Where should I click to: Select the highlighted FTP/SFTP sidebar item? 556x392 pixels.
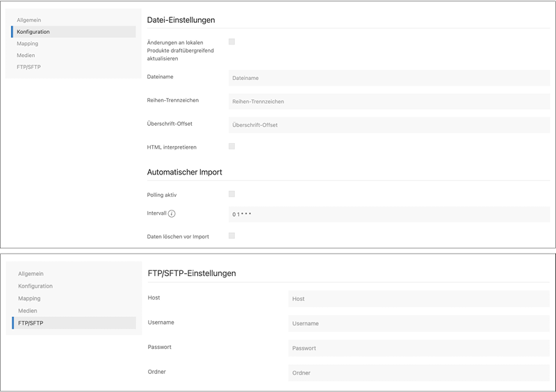(x=31, y=323)
